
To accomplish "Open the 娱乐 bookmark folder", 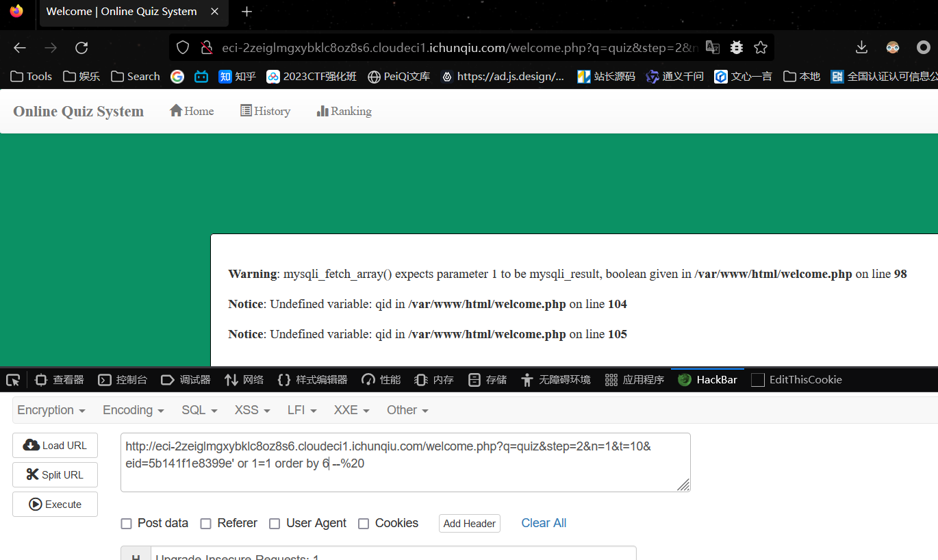I will pos(81,76).
